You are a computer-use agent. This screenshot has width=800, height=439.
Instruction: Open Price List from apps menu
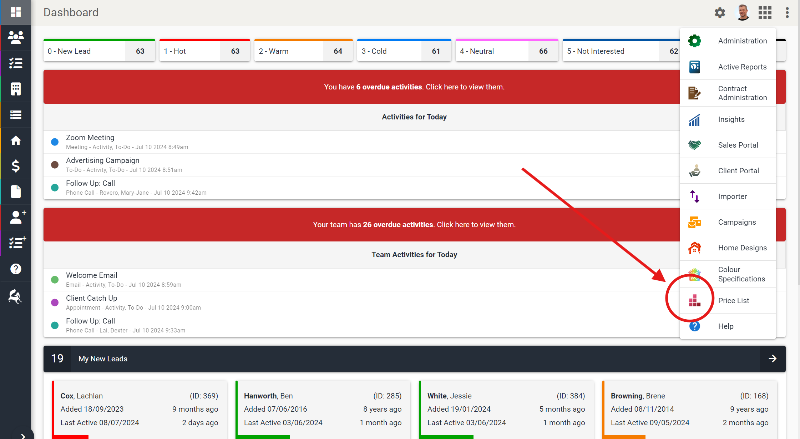point(728,301)
